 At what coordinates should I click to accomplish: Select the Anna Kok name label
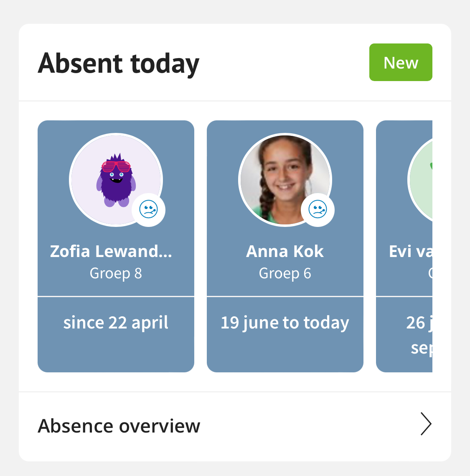(x=285, y=251)
